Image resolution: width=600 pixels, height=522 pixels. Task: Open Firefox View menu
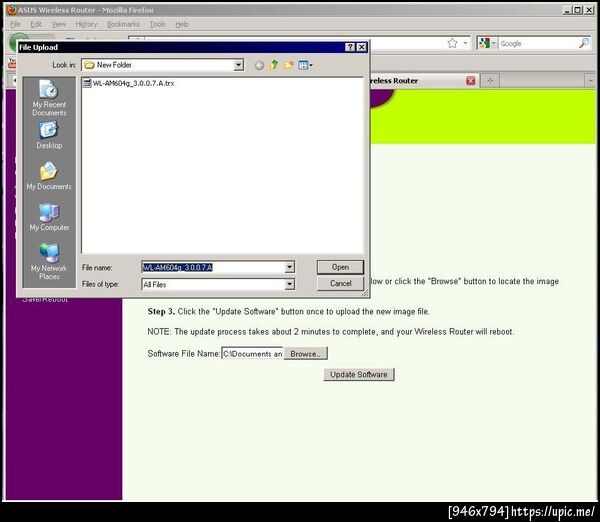tap(59, 24)
